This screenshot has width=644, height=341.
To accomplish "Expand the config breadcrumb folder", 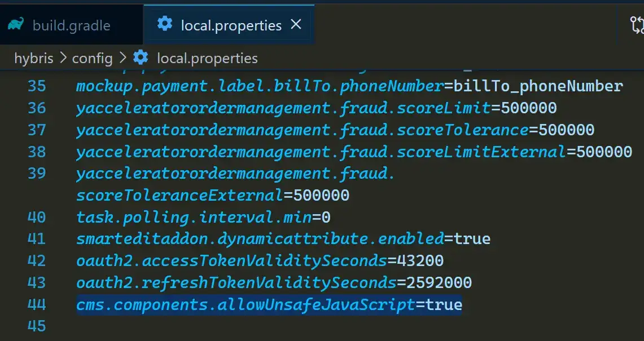I will point(91,58).
